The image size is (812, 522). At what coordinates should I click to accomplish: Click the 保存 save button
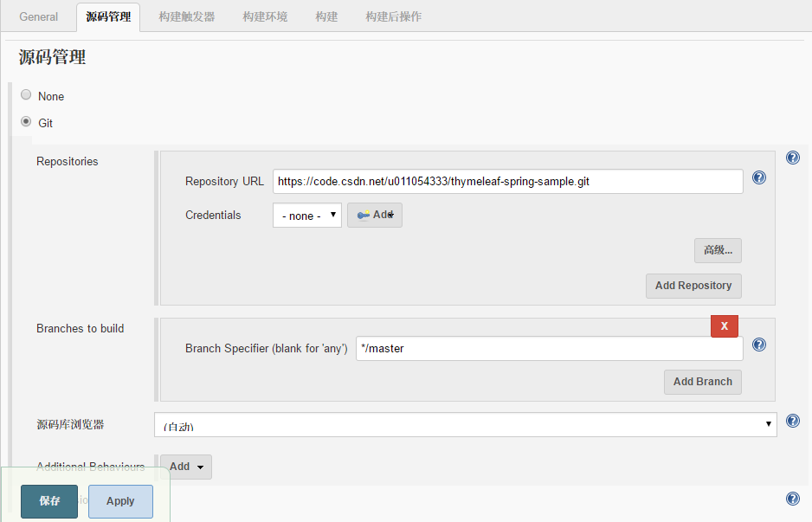(x=49, y=501)
